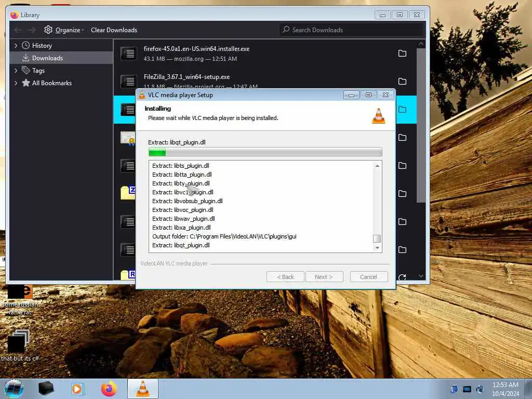Click up arrow of VLC extract log scrollbar

(x=377, y=166)
